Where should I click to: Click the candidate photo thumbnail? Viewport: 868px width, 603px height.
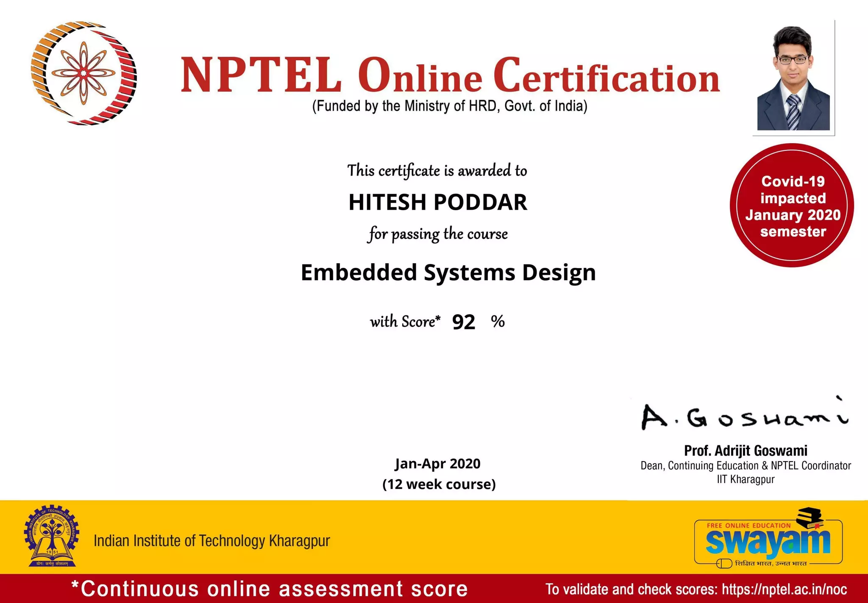[x=793, y=78]
